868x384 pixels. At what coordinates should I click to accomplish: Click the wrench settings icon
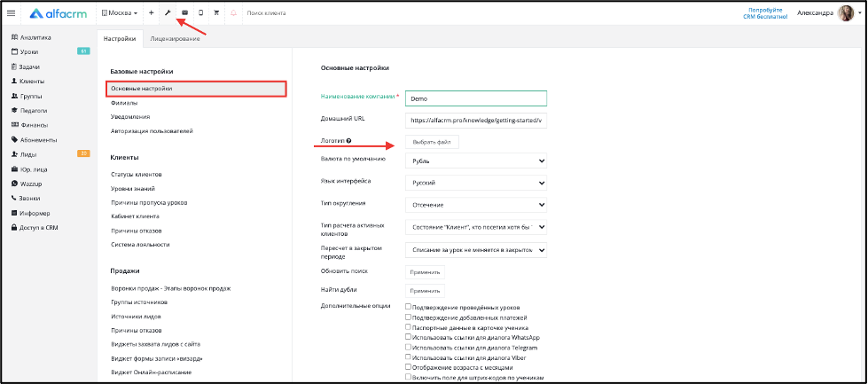click(x=168, y=12)
